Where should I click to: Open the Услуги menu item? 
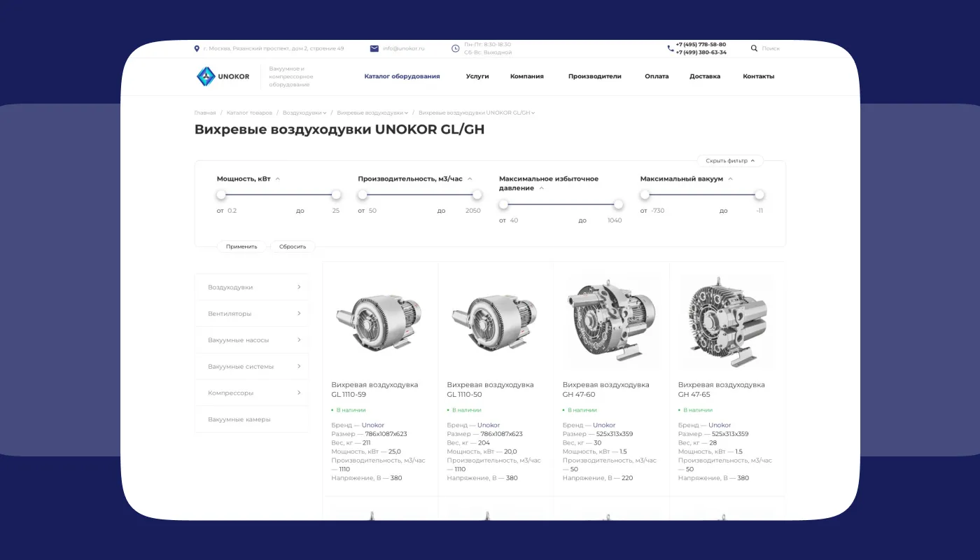click(x=477, y=76)
